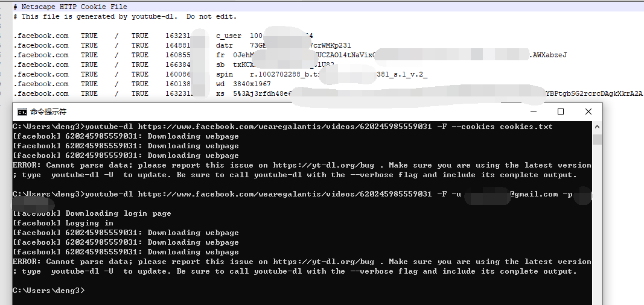The width and height of the screenshot is (644, 305).
Task: Click https://yt-dl.org/bug in the error after the --cookies command
Action: (x=324, y=166)
